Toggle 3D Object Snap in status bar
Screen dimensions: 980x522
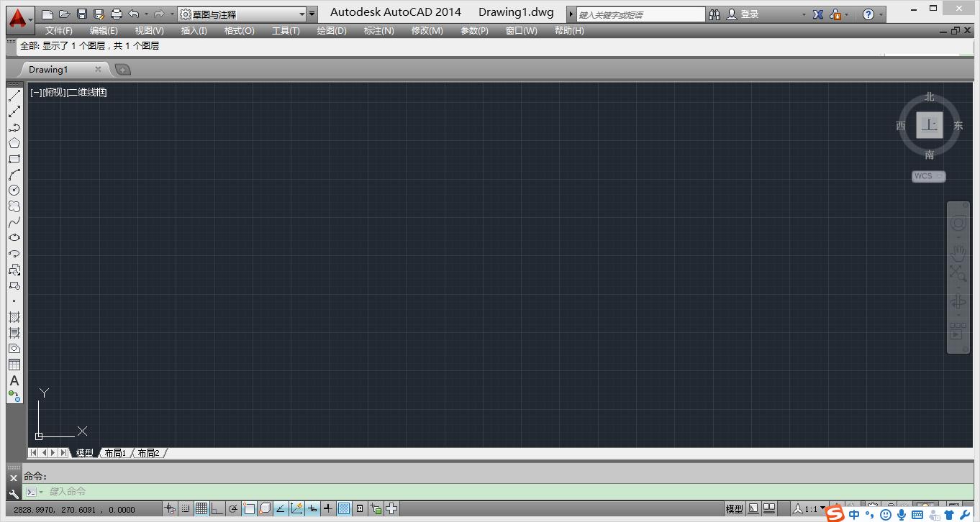265,509
